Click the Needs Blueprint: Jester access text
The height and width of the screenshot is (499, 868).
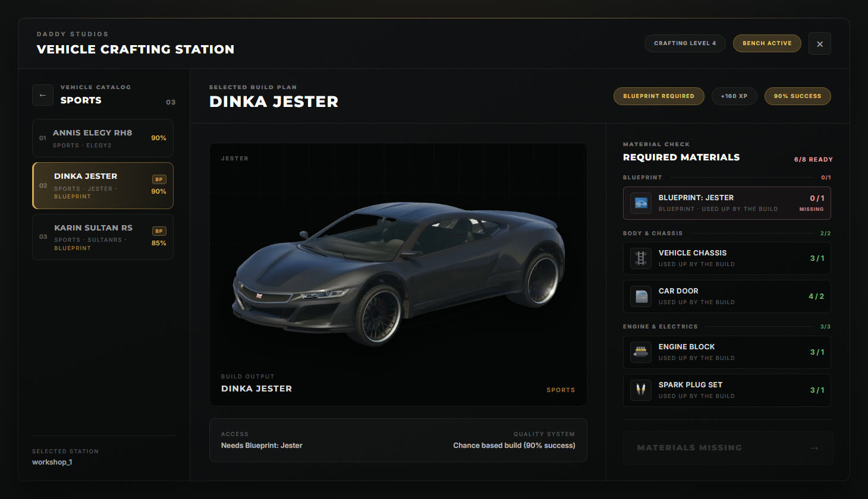coord(262,446)
